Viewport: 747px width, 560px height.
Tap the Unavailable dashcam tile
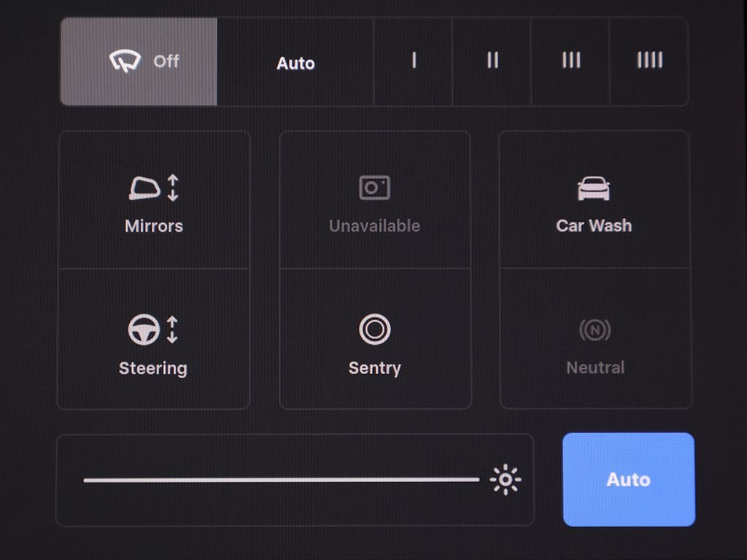[x=375, y=200]
